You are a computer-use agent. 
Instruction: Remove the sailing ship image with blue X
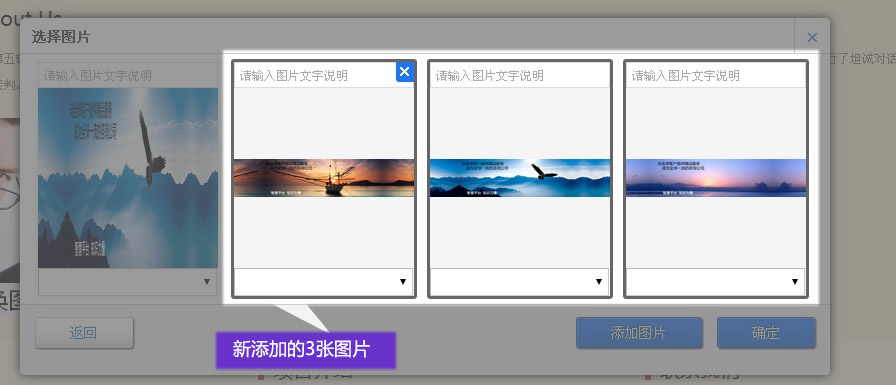pyautogui.click(x=405, y=72)
